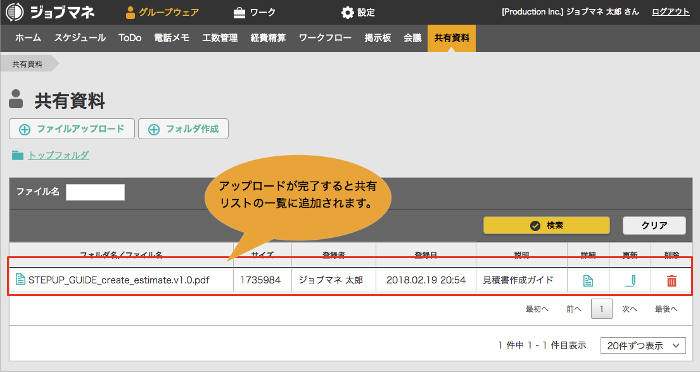The height and width of the screenshot is (372, 700).
Task: Go to the ホーム tab
Action: tap(28, 38)
